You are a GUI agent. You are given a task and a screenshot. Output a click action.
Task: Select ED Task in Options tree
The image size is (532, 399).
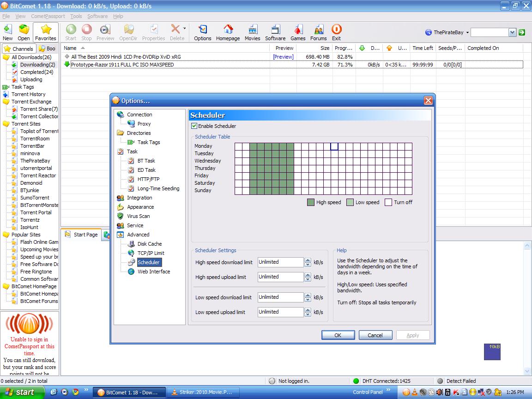(x=146, y=170)
